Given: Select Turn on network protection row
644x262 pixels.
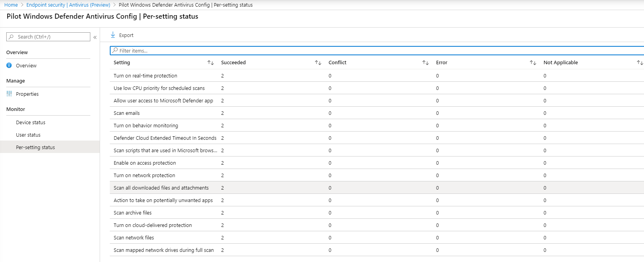Looking at the screenshot, I should (144, 176).
